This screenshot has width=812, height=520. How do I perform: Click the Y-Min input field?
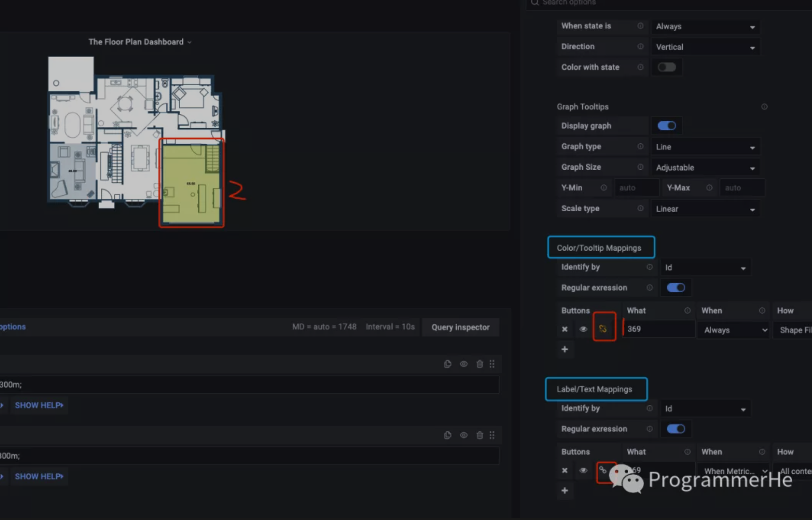pos(637,188)
